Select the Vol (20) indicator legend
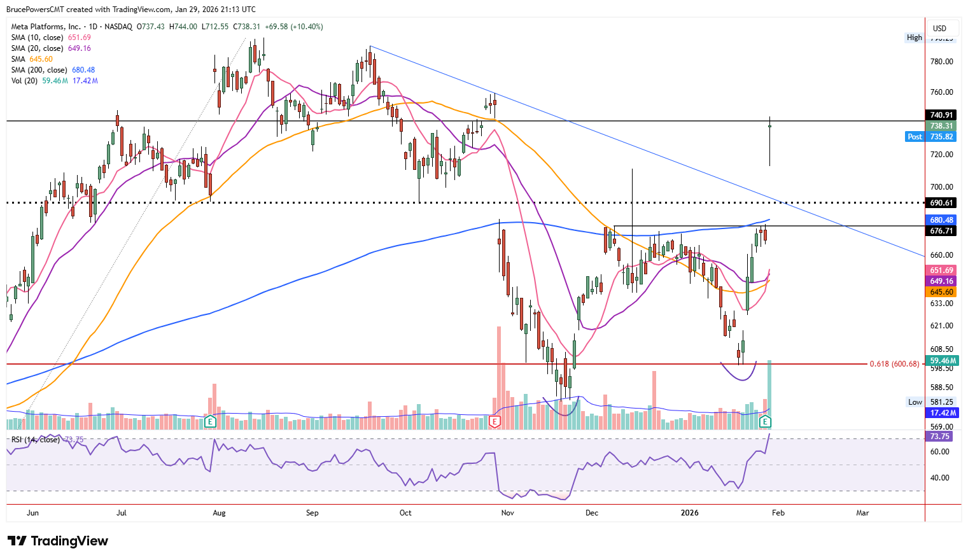The width and height of the screenshot is (968, 560). [x=55, y=81]
